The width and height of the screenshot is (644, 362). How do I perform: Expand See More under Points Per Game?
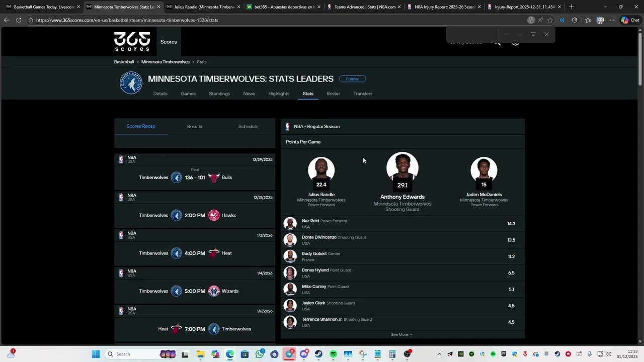[401, 334]
